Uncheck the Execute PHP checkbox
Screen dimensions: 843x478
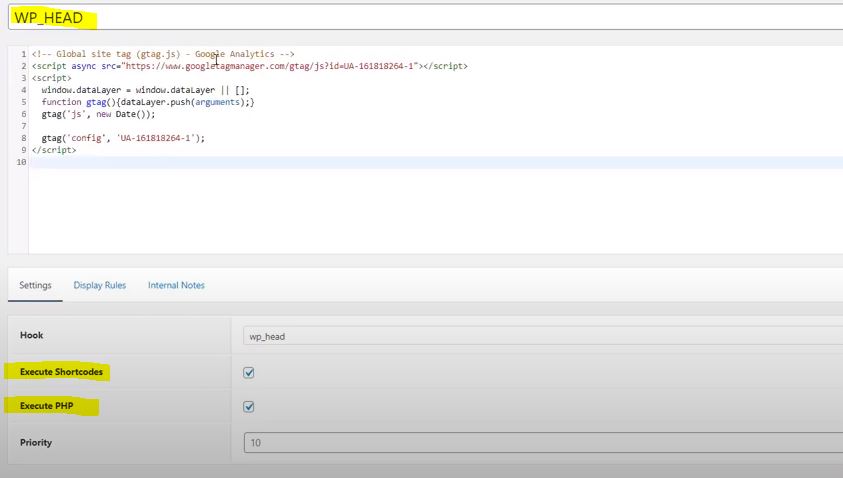click(x=248, y=406)
